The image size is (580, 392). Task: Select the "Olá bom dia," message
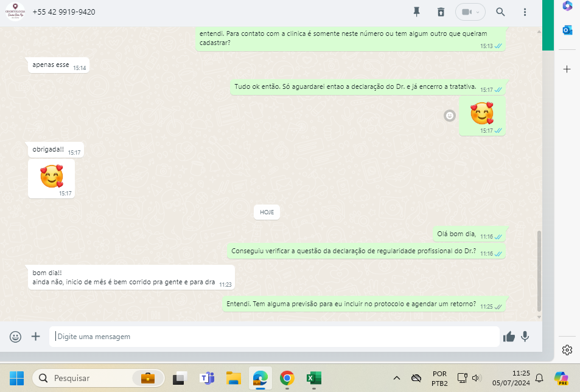(469, 234)
